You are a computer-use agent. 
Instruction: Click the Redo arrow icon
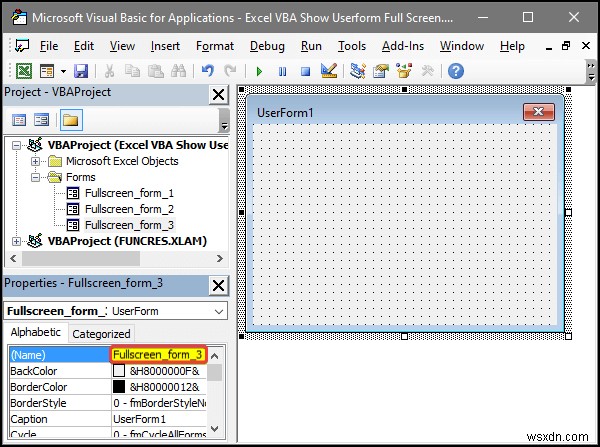[230, 71]
